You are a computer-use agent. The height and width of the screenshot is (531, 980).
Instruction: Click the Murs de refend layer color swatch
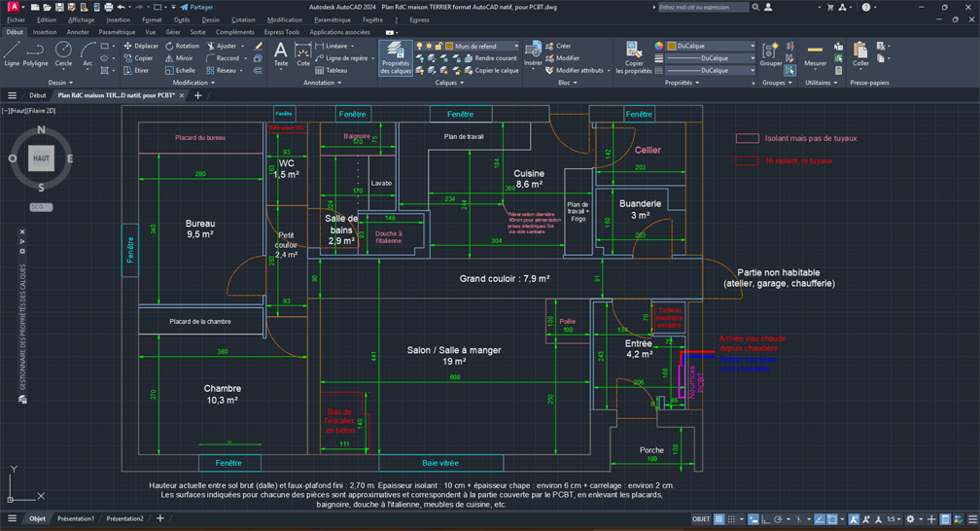click(x=449, y=46)
